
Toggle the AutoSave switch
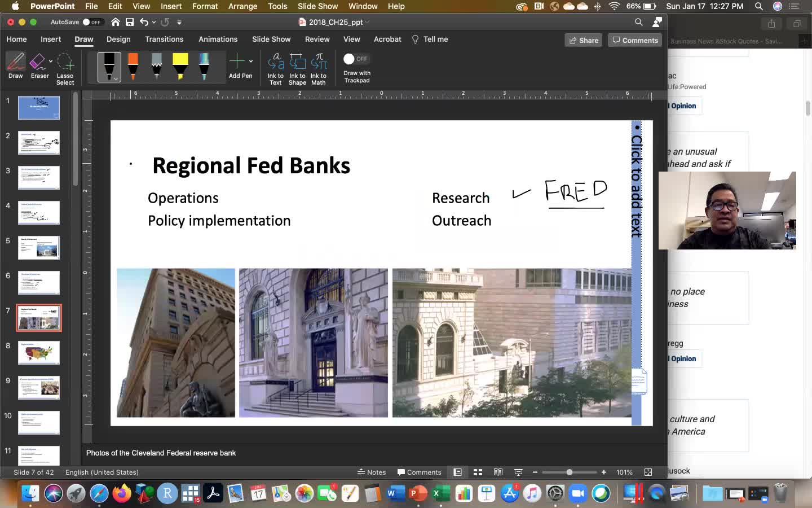92,22
